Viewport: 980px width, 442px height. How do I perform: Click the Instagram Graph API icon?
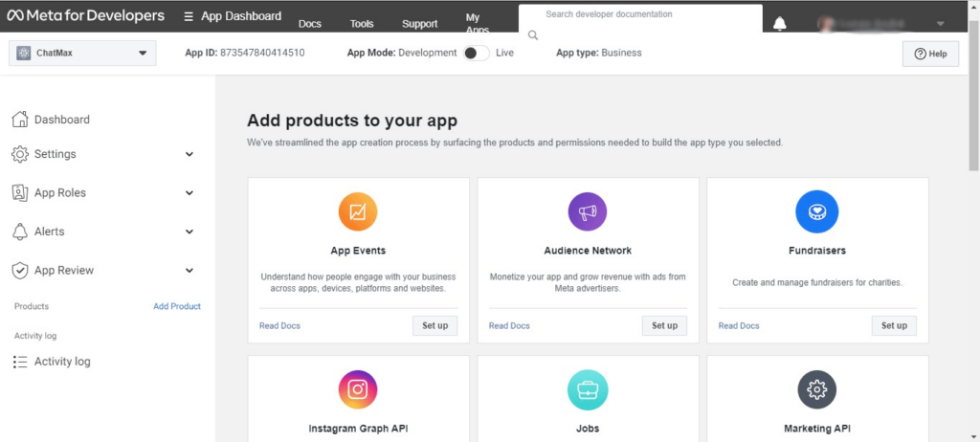pyautogui.click(x=358, y=389)
